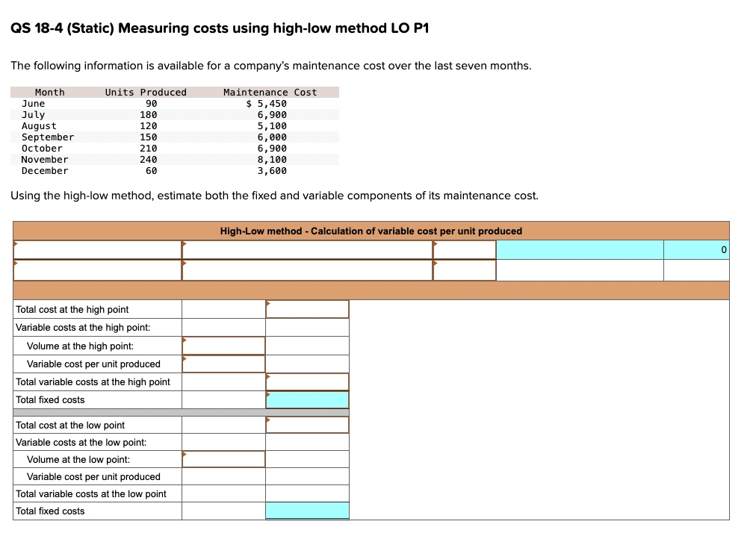Viewport: 756px width, 536px height.
Task: Open the first dropdown in the second calculation row
Action: (97, 269)
